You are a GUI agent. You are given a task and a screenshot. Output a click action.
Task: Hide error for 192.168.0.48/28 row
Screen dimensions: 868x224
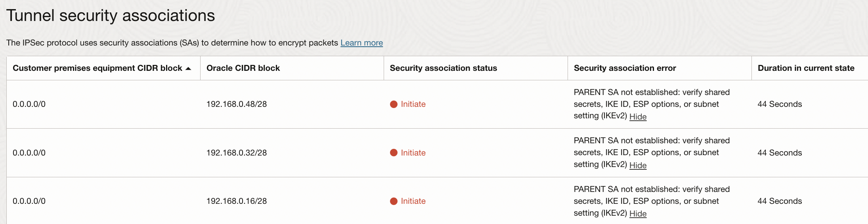(638, 117)
